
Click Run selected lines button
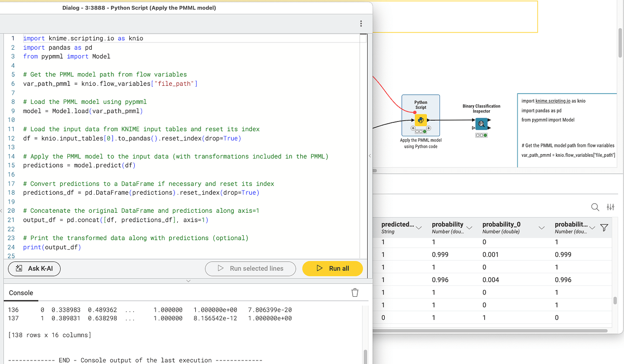[251, 268]
